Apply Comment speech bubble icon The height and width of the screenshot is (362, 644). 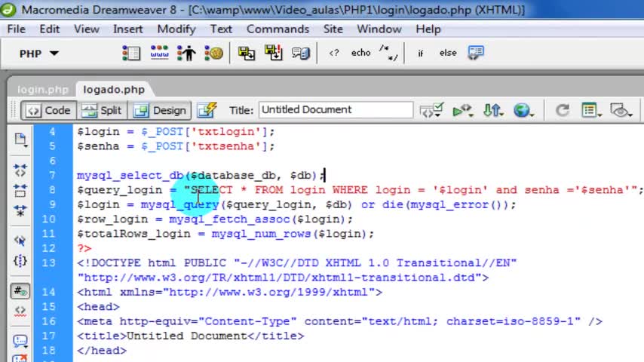tap(20, 341)
